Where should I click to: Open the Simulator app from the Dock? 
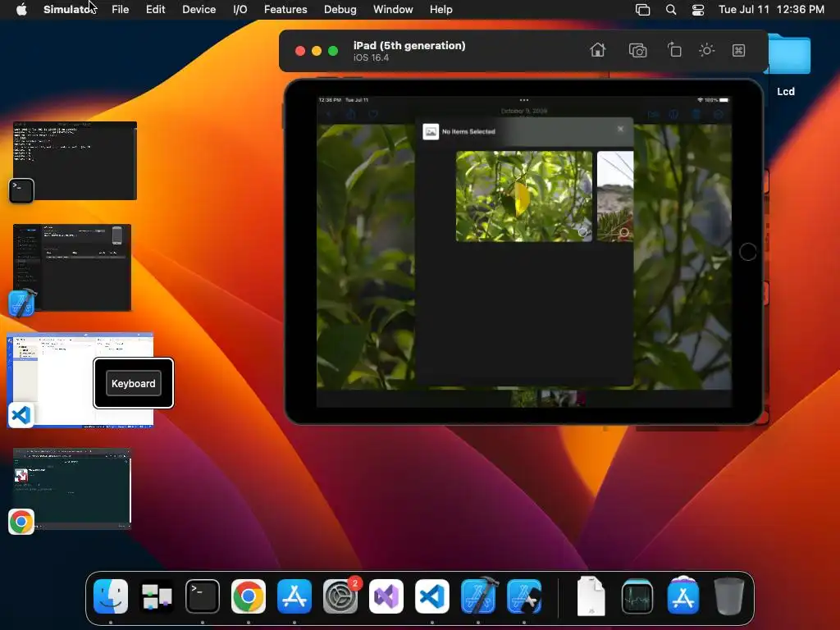524,596
